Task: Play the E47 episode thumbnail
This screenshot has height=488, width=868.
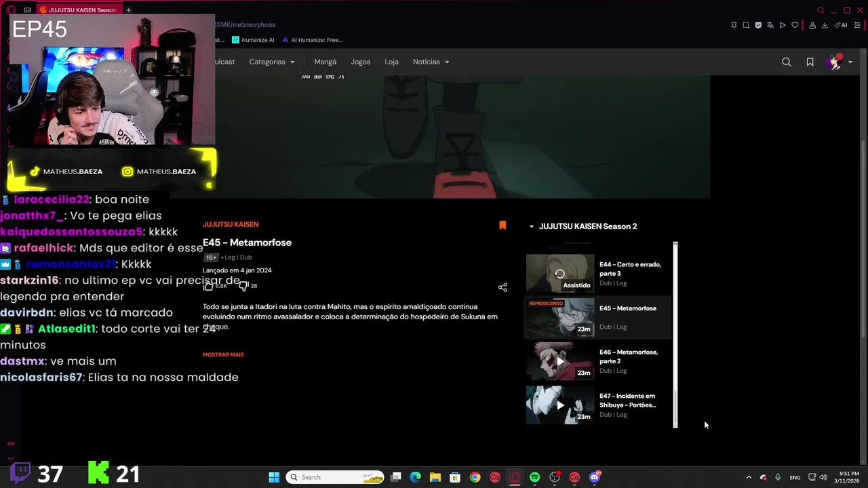Action: click(x=560, y=405)
